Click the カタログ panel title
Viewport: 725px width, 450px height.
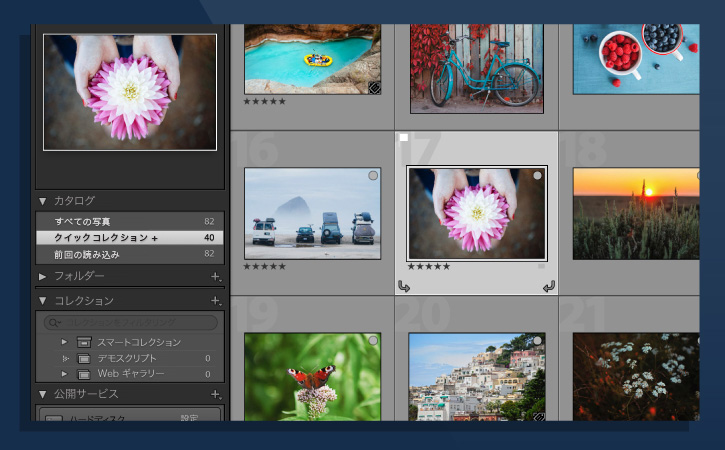coord(74,201)
